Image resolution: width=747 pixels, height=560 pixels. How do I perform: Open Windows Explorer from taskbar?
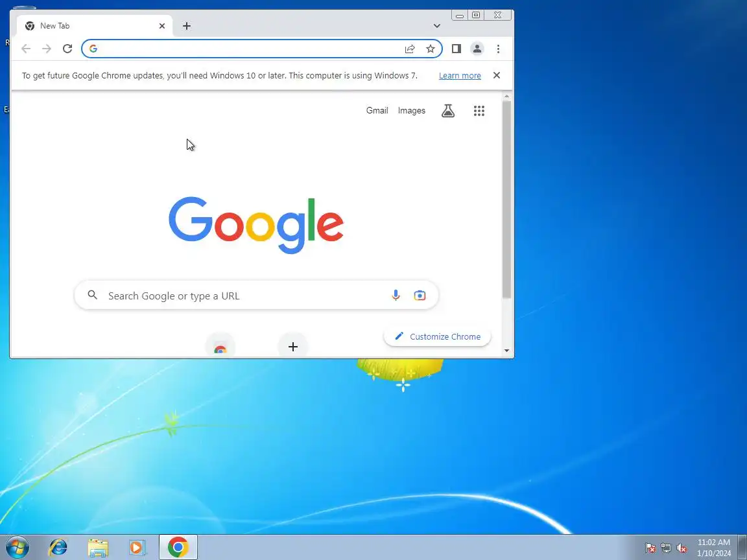[x=98, y=547]
